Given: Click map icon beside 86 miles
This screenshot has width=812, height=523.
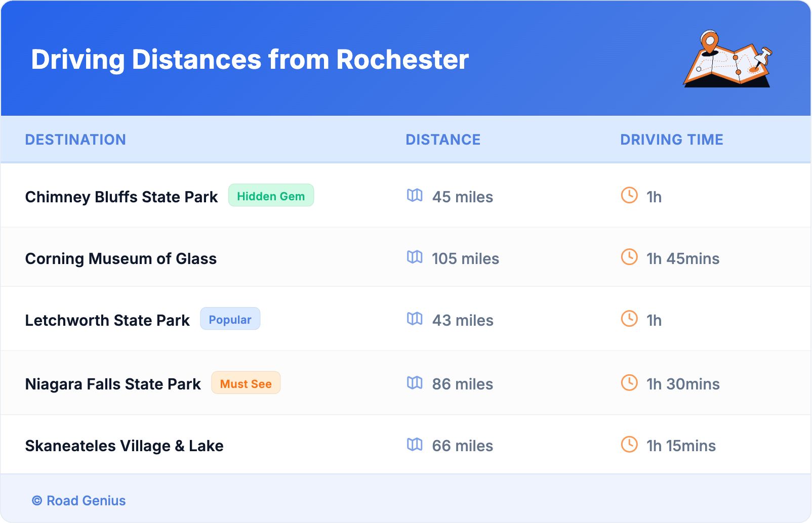Looking at the screenshot, I should [415, 383].
